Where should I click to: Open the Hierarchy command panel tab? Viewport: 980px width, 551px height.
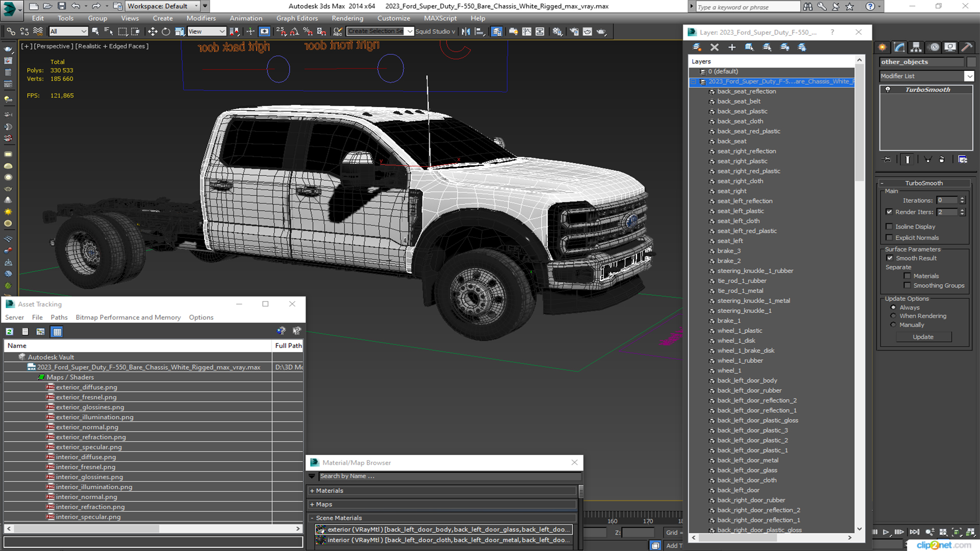coord(916,47)
